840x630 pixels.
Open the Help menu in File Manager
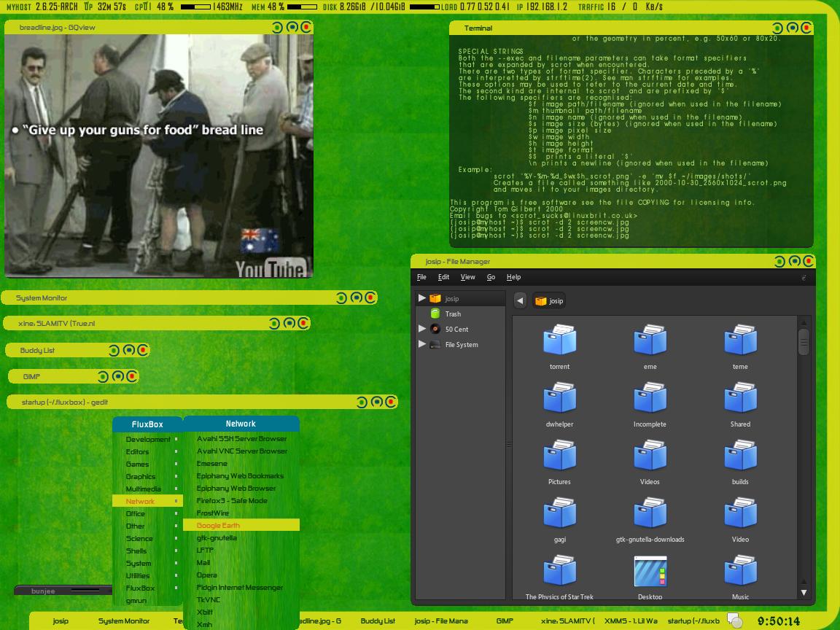[x=513, y=277]
